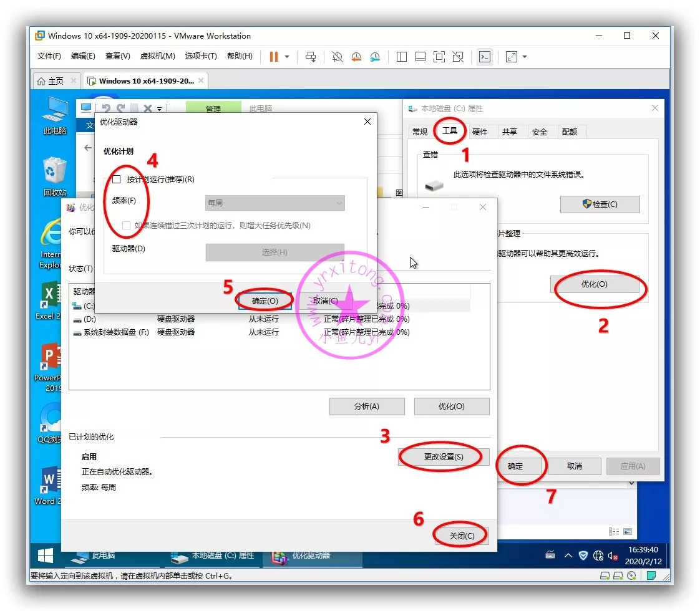Enable 按计划运行(推荐) checkbox

pos(116,180)
